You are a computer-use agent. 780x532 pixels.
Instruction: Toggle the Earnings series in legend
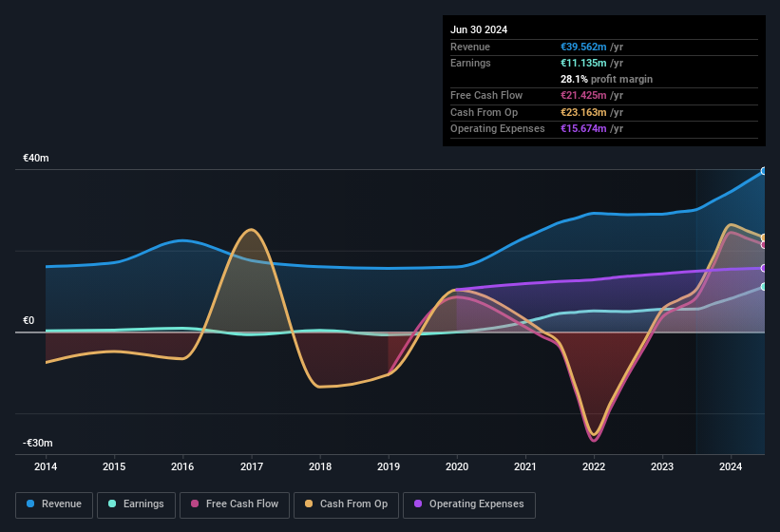[x=136, y=504]
